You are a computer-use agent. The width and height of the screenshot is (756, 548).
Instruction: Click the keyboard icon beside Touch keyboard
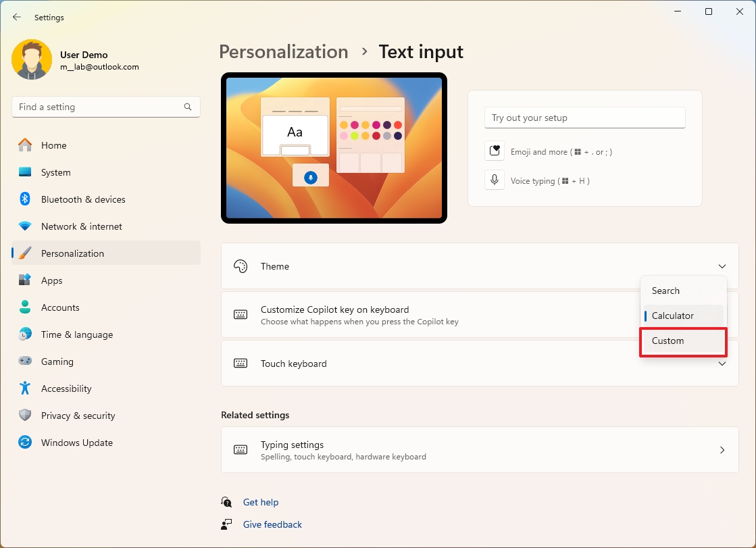point(241,364)
